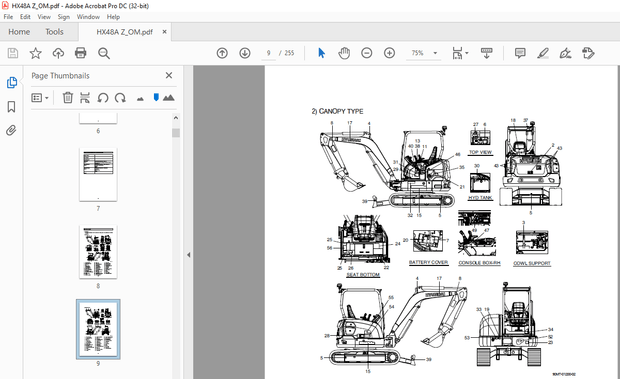Rotate page counterclockwise

(103, 97)
